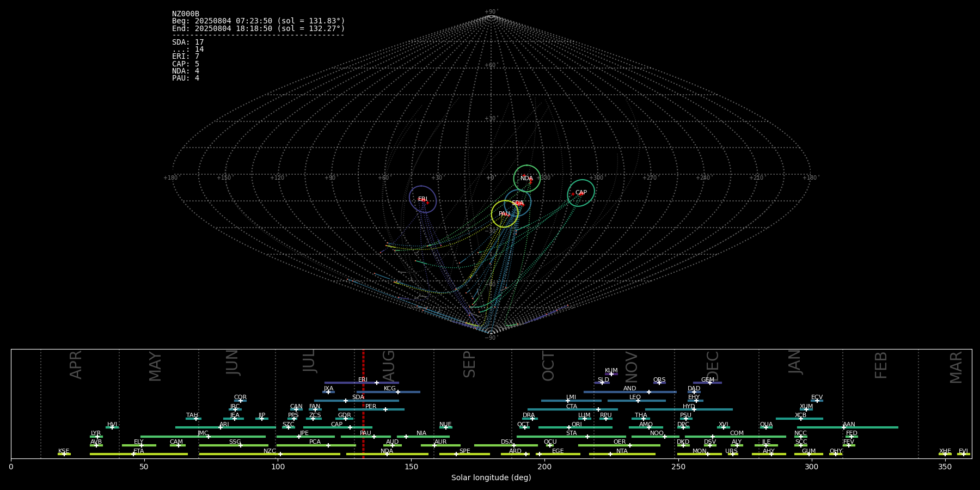Viewport: 980px width, 490px height.
Task: Click the GEM shower bar in timeline
Action: tap(707, 383)
